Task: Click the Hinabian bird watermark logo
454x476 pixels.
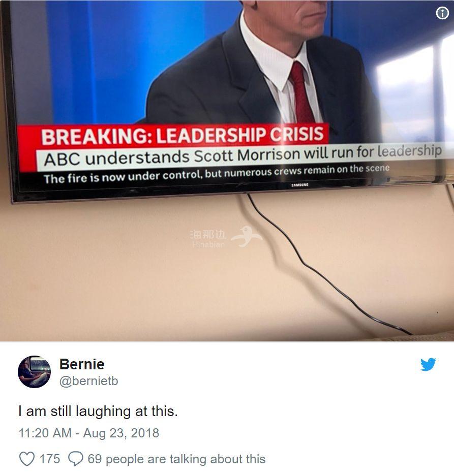Action: coord(247,236)
